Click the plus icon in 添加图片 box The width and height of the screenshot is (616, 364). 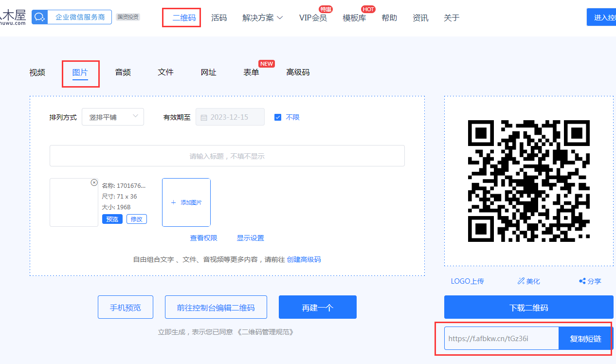(173, 202)
